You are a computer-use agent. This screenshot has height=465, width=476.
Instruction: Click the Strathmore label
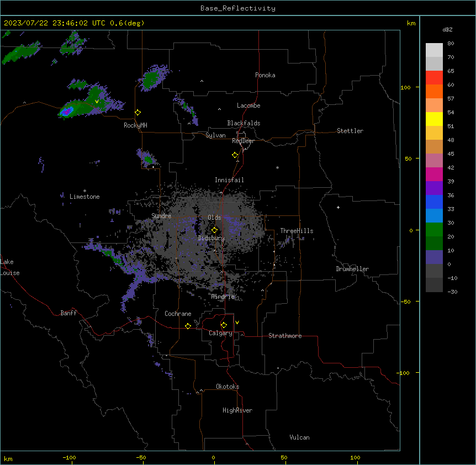pos(285,336)
